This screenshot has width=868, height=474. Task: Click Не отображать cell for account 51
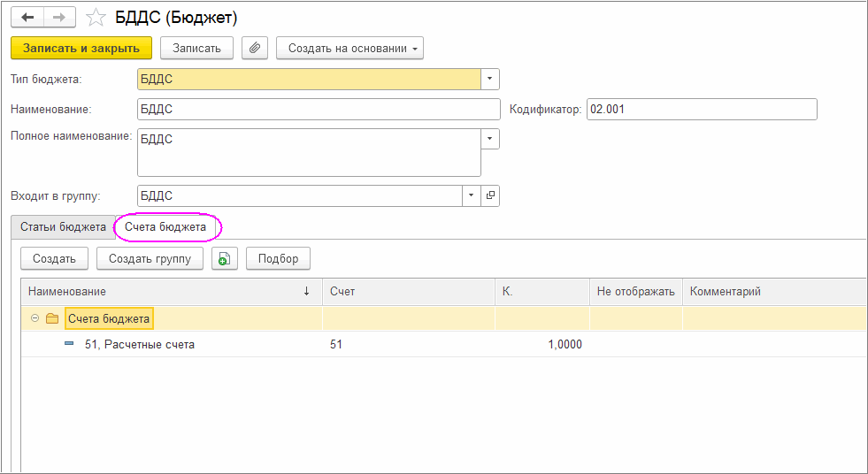635,345
